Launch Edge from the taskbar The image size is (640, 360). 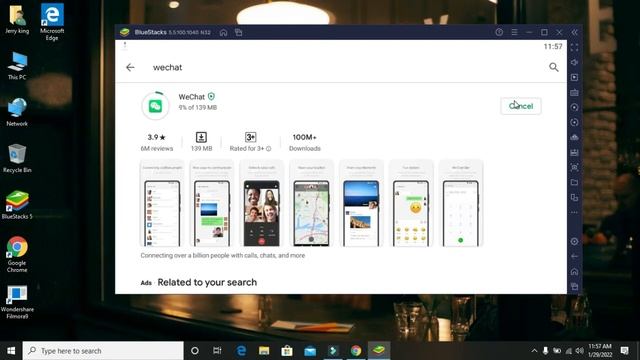coord(241,351)
